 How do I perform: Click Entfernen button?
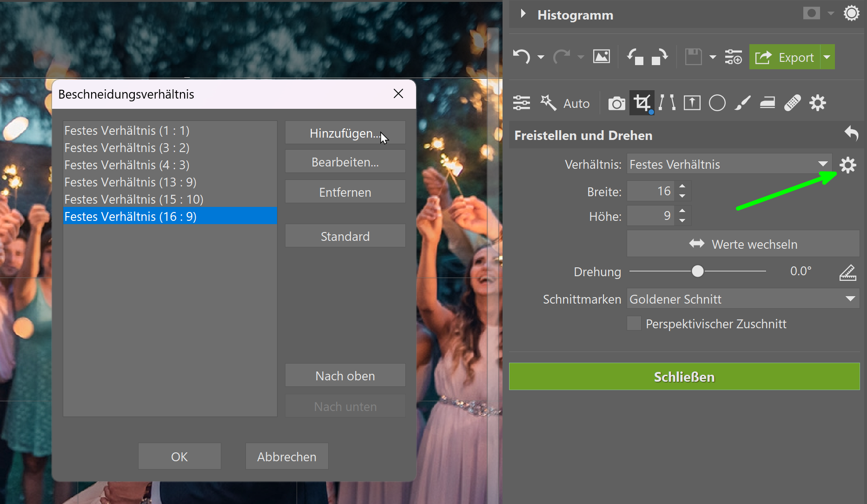click(x=345, y=192)
